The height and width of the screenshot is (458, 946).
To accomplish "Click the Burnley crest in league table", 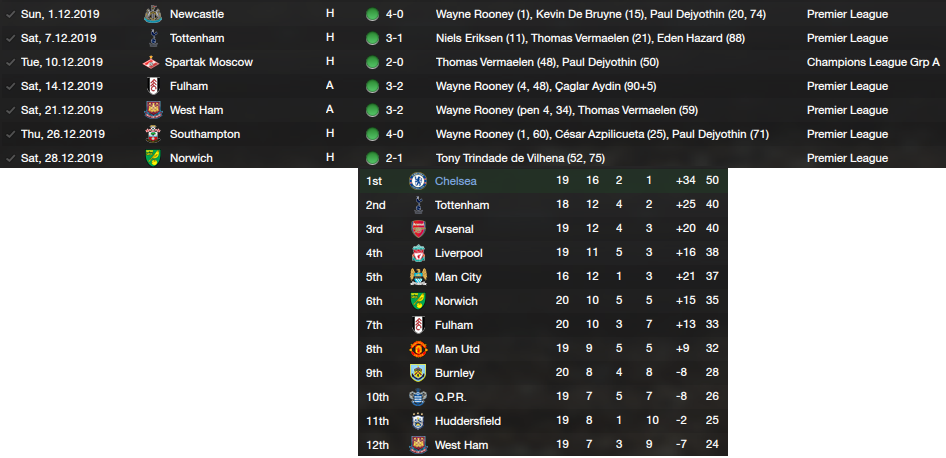I will [x=418, y=373].
